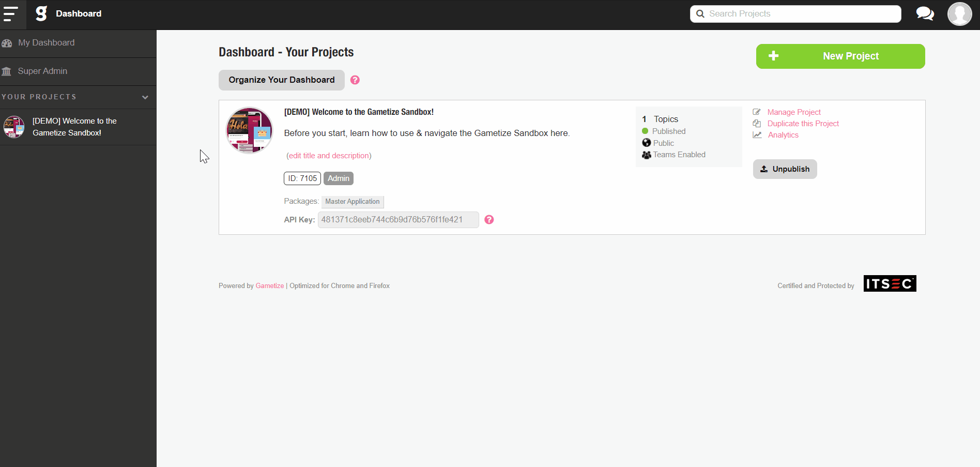Focus the Search Projects field
The height and width of the screenshot is (467, 980).
(795, 14)
